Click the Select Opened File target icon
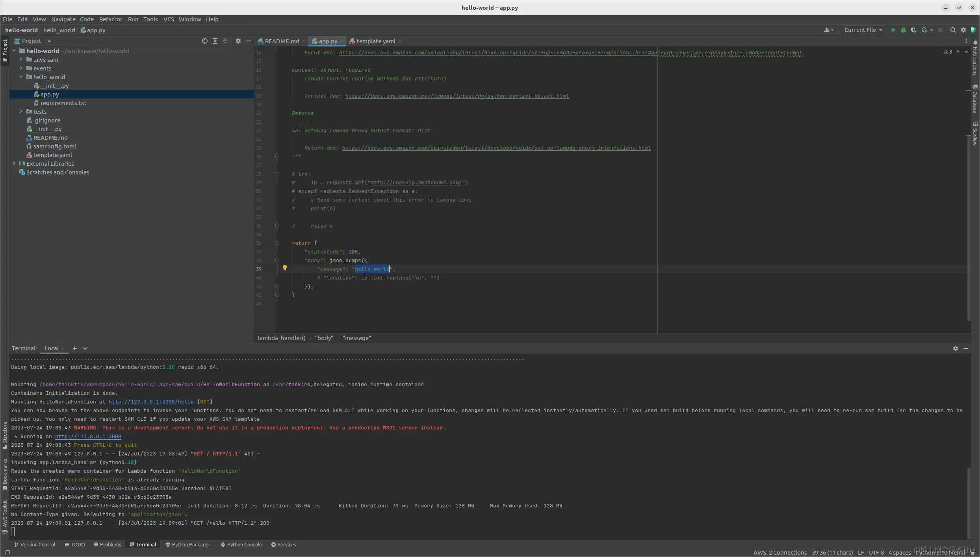980x557 pixels. pyautogui.click(x=204, y=41)
